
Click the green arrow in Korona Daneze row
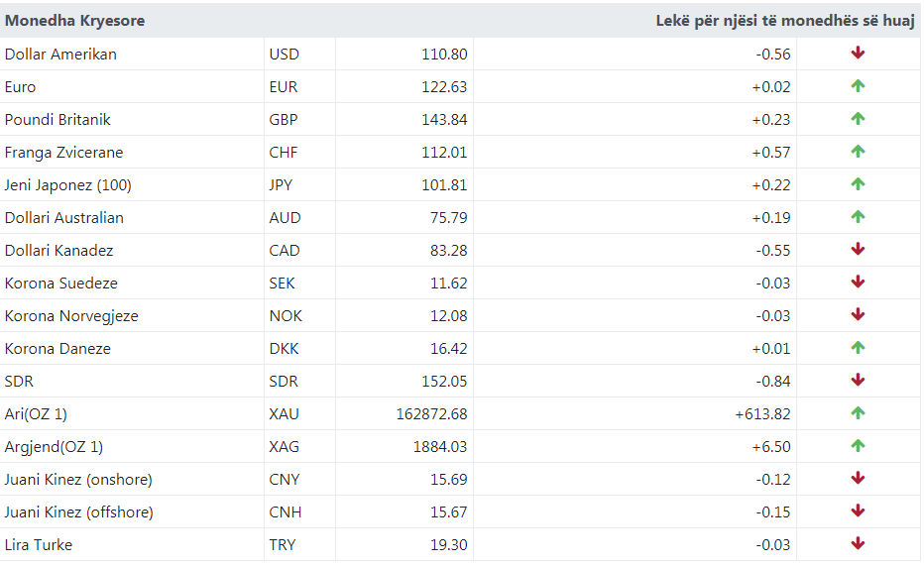[858, 348]
